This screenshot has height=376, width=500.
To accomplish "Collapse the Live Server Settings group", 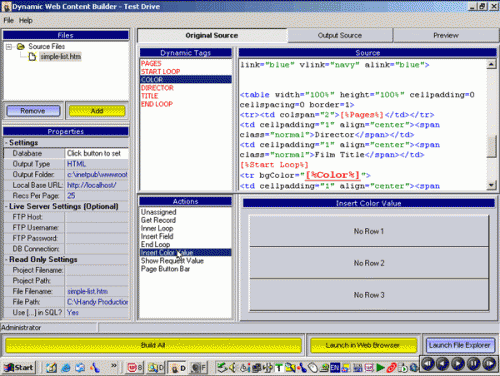I will click(x=6, y=206).
